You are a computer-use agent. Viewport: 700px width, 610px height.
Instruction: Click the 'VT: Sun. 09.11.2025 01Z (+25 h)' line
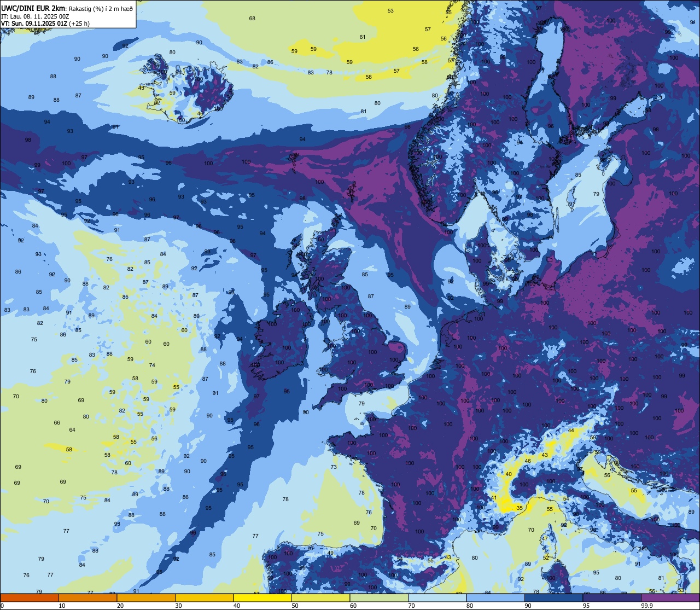45,24
